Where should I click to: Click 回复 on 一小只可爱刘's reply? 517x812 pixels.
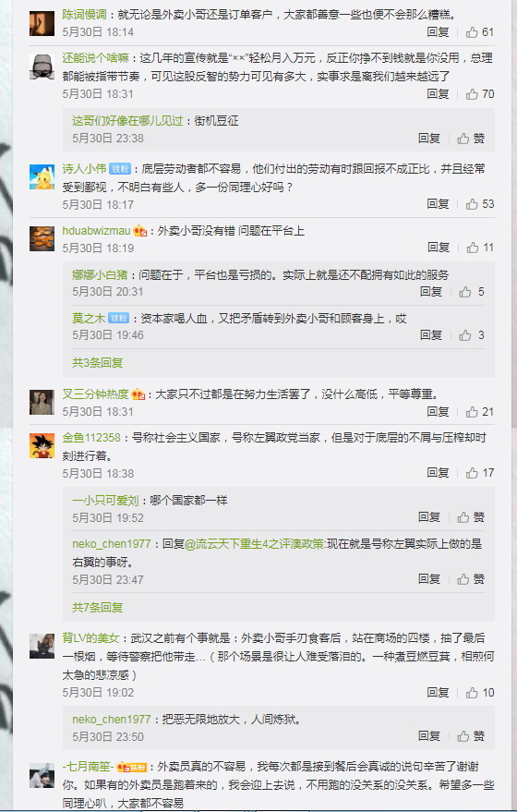pos(429,517)
